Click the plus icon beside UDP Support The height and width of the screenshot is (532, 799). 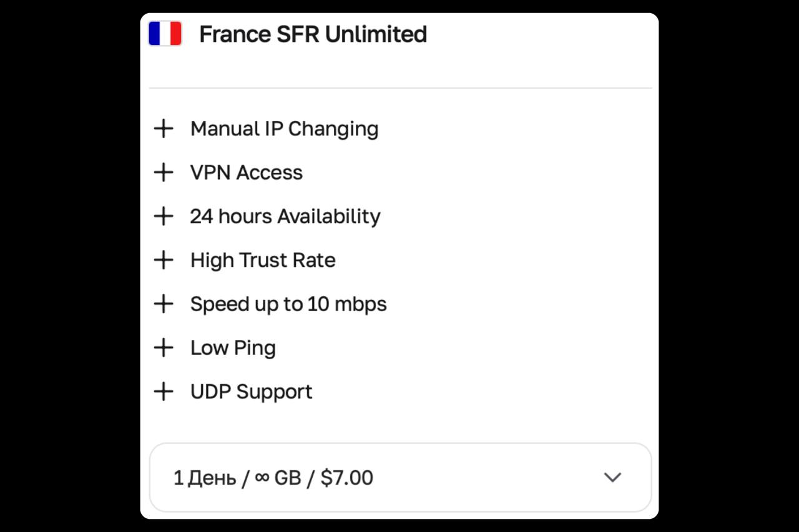tap(164, 392)
